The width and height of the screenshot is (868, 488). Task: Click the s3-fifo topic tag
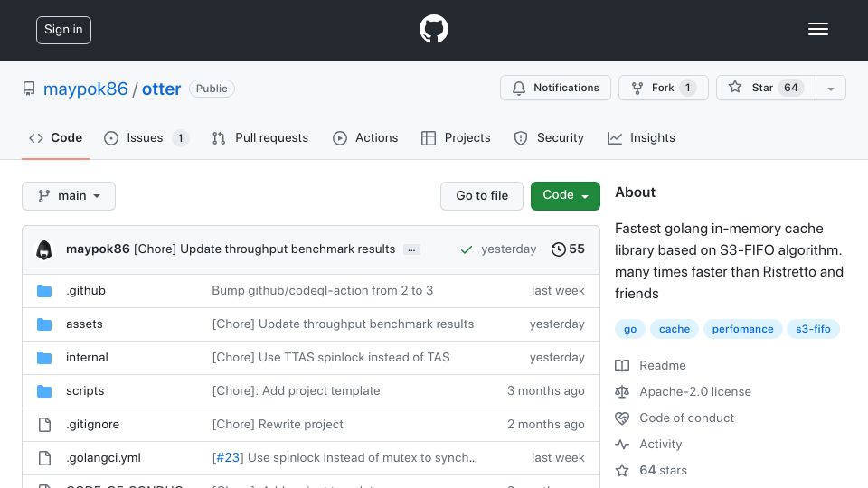(813, 329)
